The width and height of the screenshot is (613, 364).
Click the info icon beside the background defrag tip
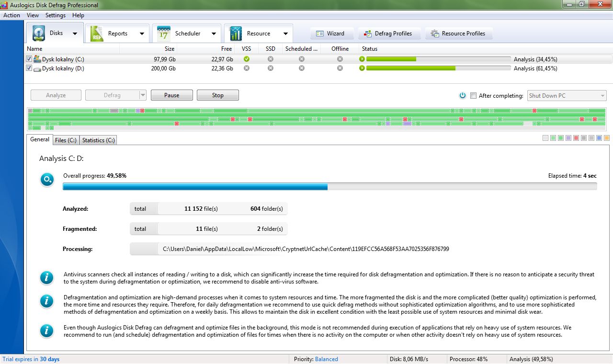click(46, 331)
